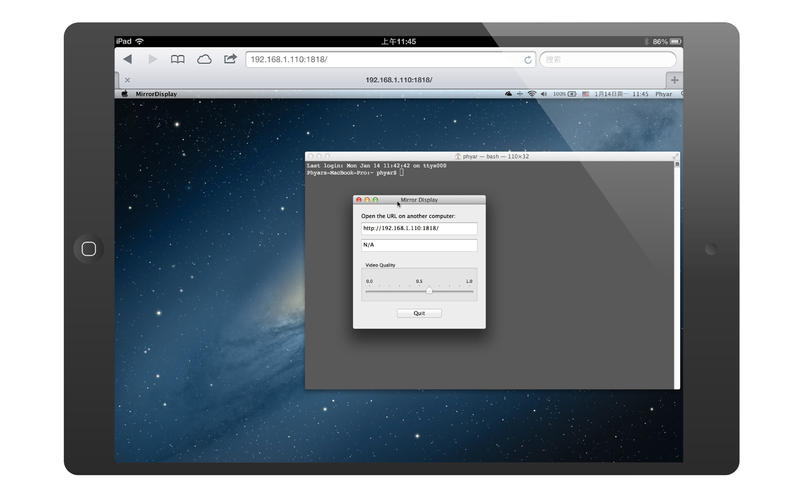The height and width of the screenshot is (500, 800).
Task: Tap the Safari forward arrow
Action: point(152,59)
